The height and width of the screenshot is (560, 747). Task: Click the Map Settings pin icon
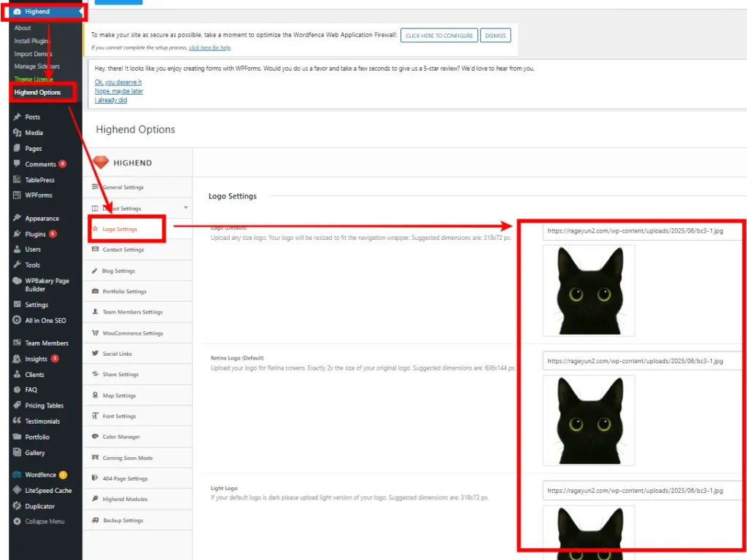tap(96, 395)
